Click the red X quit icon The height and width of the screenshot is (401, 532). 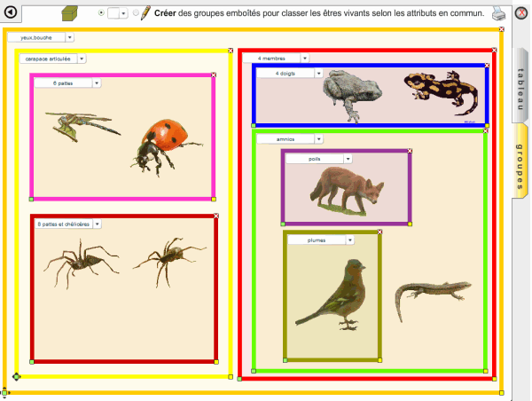[521, 13]
